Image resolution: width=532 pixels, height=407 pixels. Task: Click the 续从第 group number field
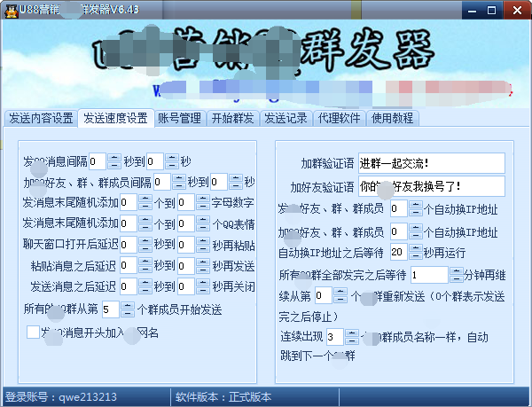[x=324, y=296]
